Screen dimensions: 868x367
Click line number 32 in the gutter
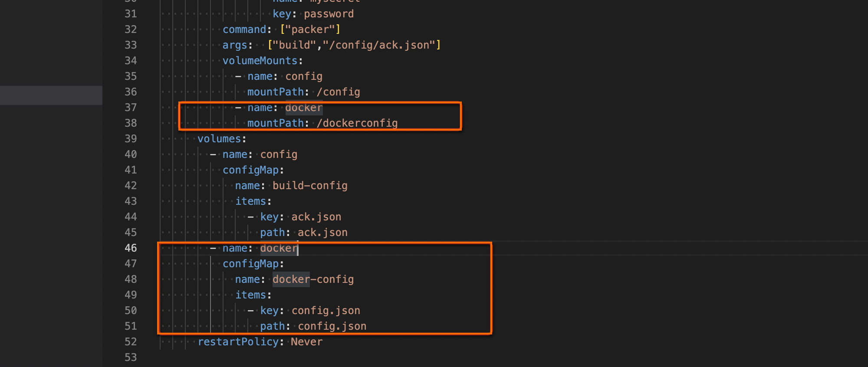click(x=131, y=29)
